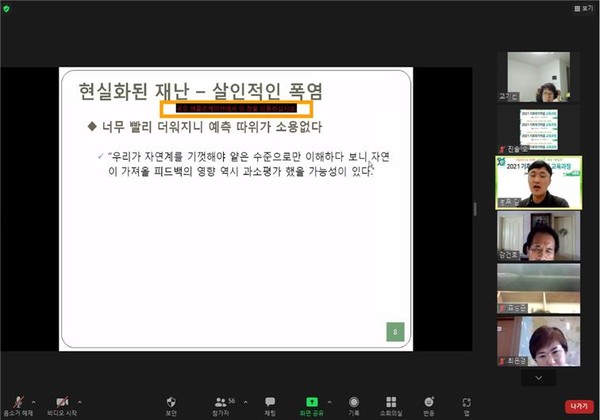Select the highlighted active speaker thumbnail
This screenshot has width=600, height=420.
click(538, 181)
